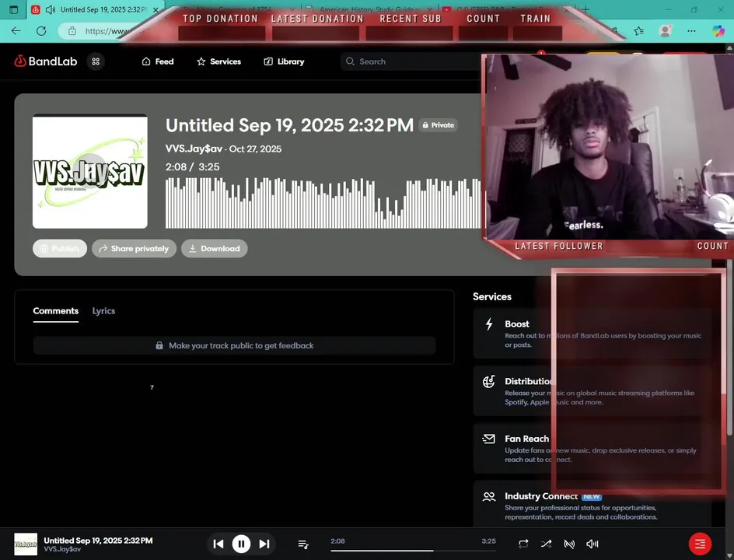Go to the Feed page
734x560 pixels.
pos(158,61)
